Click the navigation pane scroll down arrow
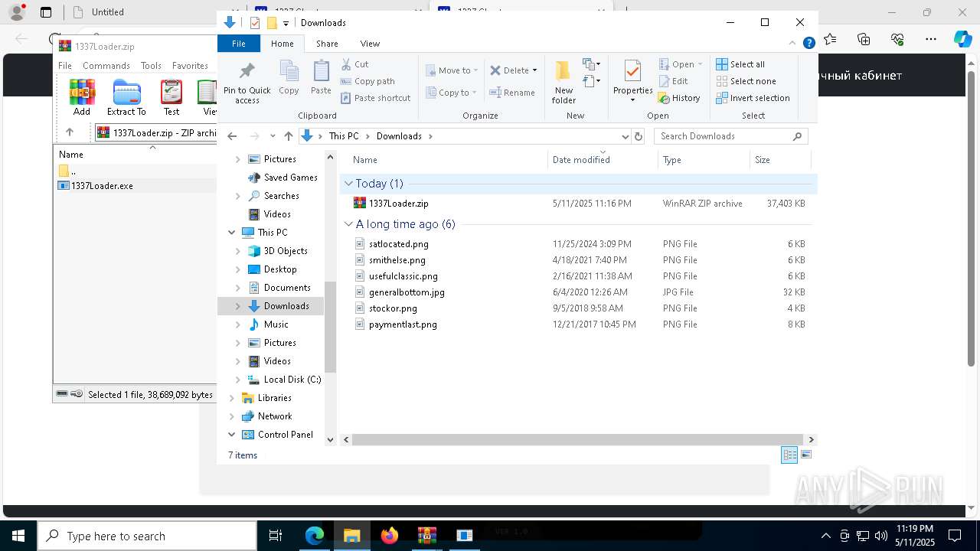 click(x=331, y=440)
